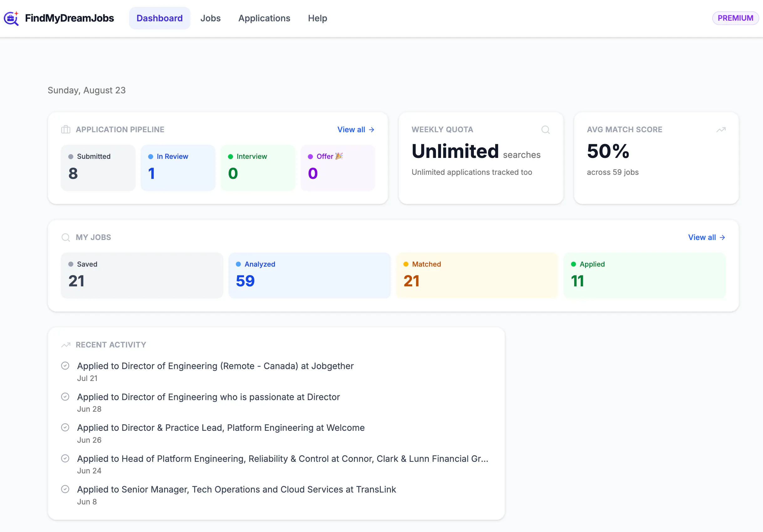Click the PREMIUM badge
Viewport: 763px width, 532px height.
(x=735, y=18)
